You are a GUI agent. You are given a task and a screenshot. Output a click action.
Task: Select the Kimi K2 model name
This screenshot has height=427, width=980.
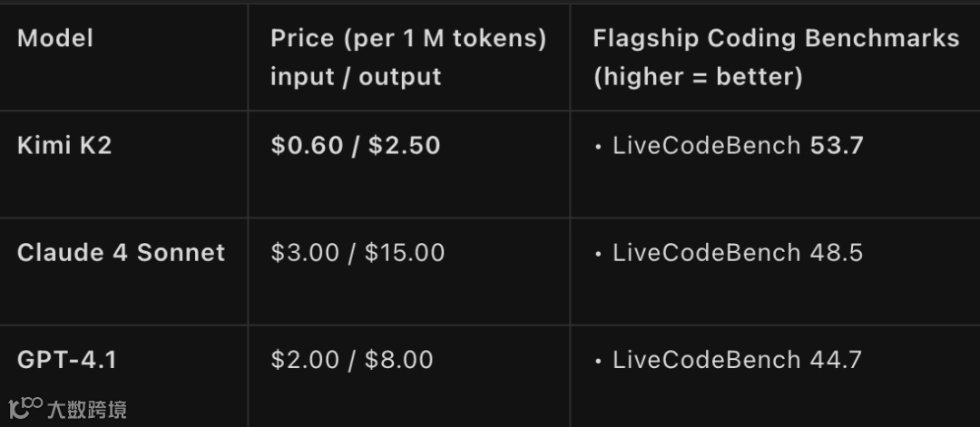(x=64, y=145)
